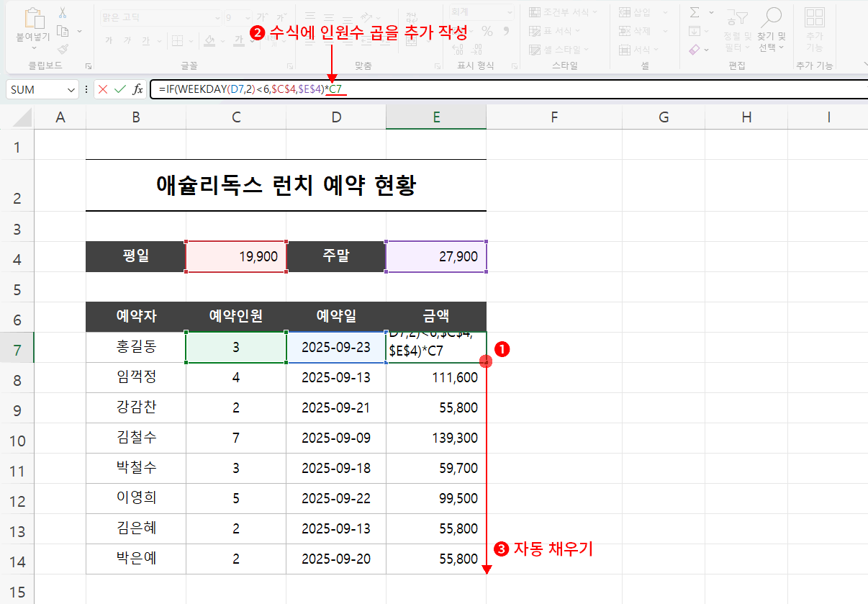This screenshot has height=604, width=868.
Task: Open the Name Box dropdown showing SUM
Action: click(71, 89)
